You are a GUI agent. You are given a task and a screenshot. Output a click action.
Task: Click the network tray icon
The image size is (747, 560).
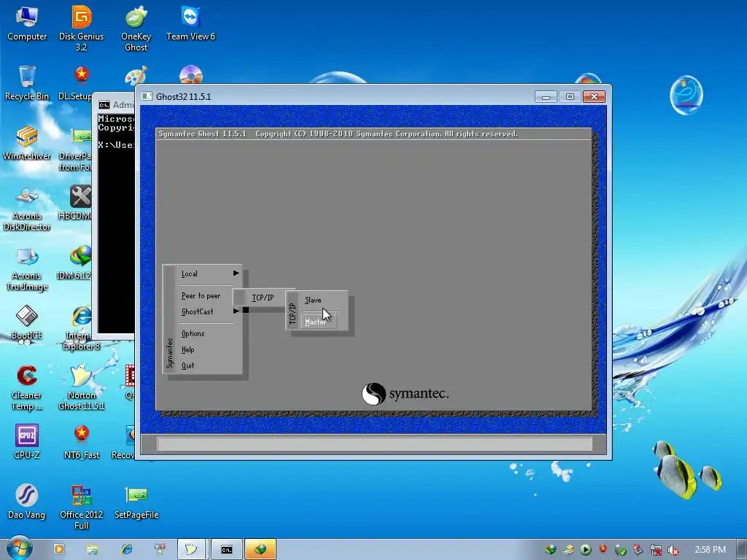tap(656, 550)
